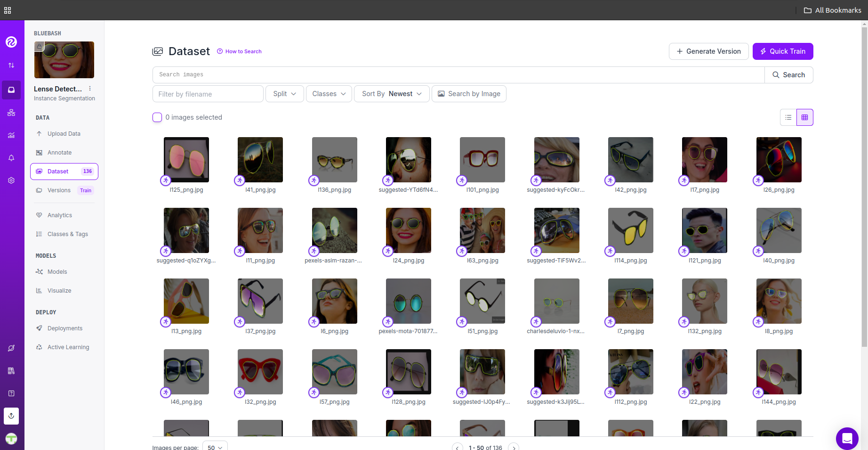Open the up-down arrows icon in left rail
This screenshot has height=450, width=868.
[x=11, y=65]
